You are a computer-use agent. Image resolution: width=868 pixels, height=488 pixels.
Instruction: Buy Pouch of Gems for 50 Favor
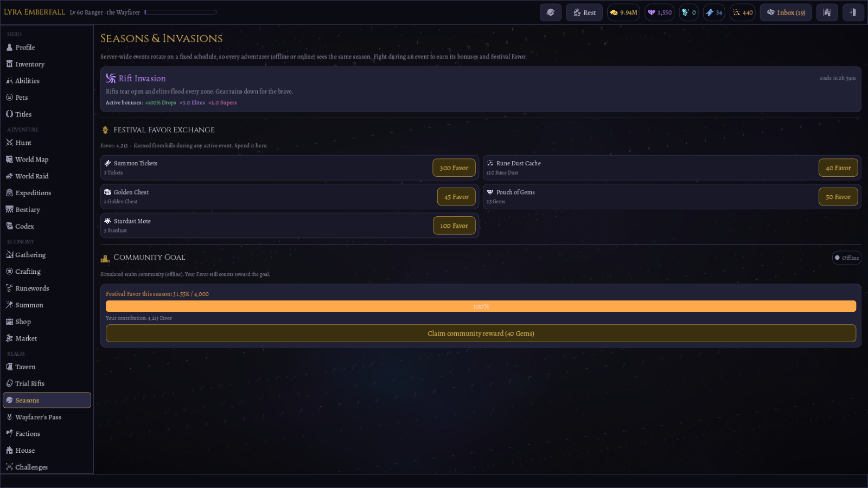point(838,197)
